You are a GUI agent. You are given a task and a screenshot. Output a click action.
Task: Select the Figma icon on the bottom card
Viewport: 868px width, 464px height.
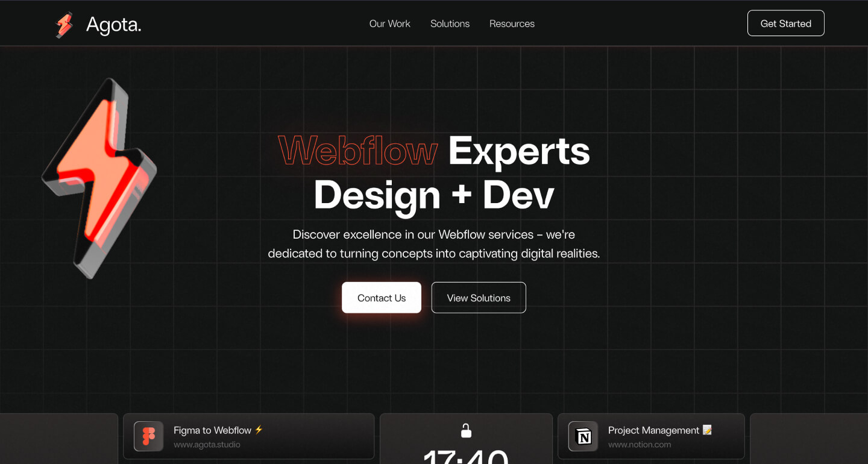149,436
